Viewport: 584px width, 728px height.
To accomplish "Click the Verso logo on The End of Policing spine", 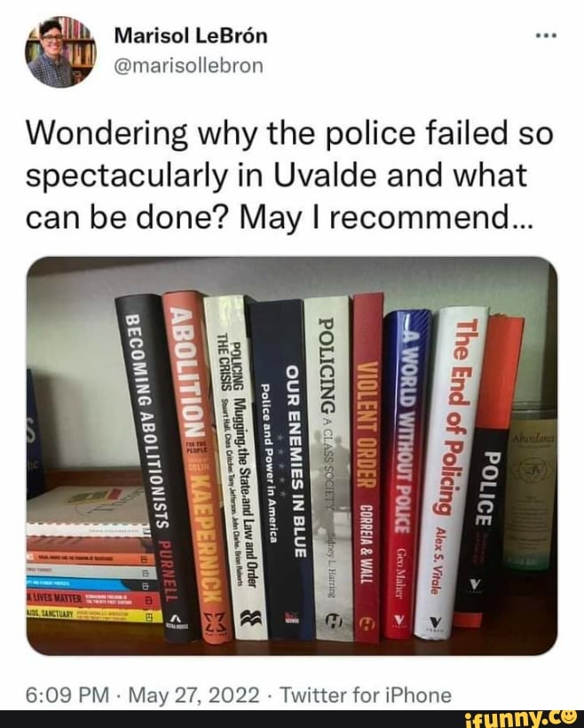I will 436,621.
